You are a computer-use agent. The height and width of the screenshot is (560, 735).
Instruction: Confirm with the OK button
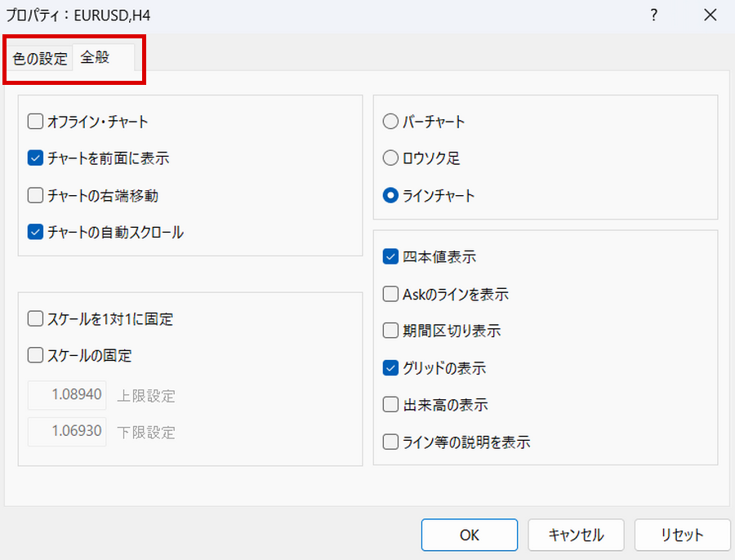coord(470,535)
